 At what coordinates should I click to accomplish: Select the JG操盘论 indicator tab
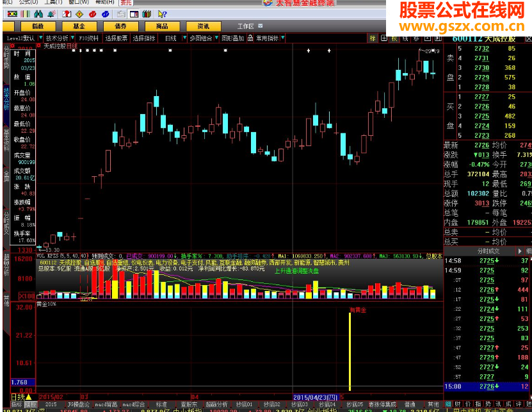[x=78, y=404]
